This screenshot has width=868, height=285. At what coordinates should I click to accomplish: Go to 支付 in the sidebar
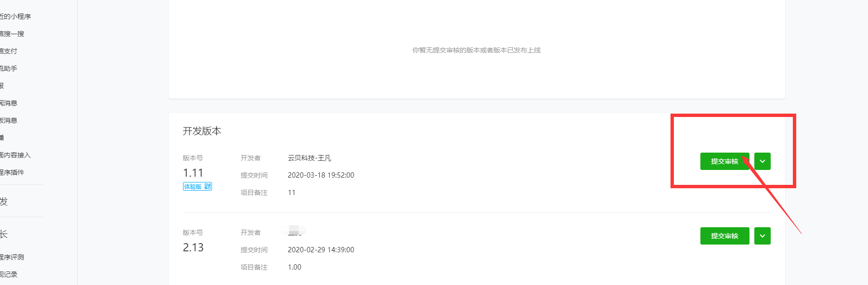(9, 51)
